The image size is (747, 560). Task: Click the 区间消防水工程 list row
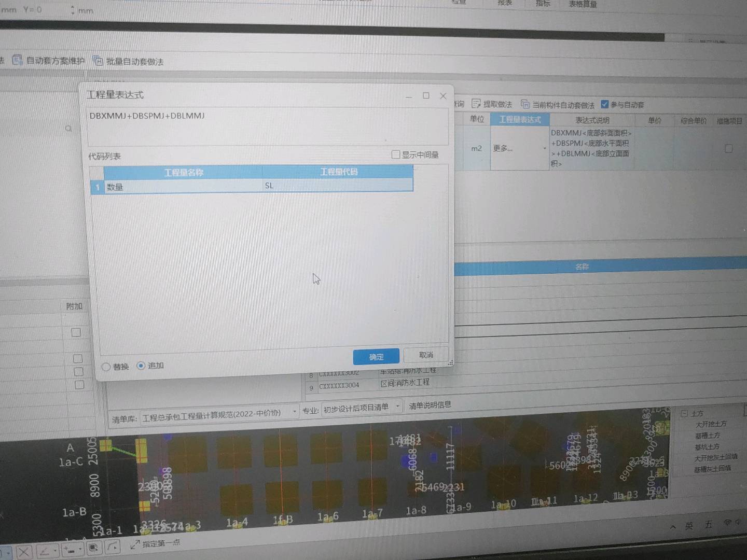(405, 383)
